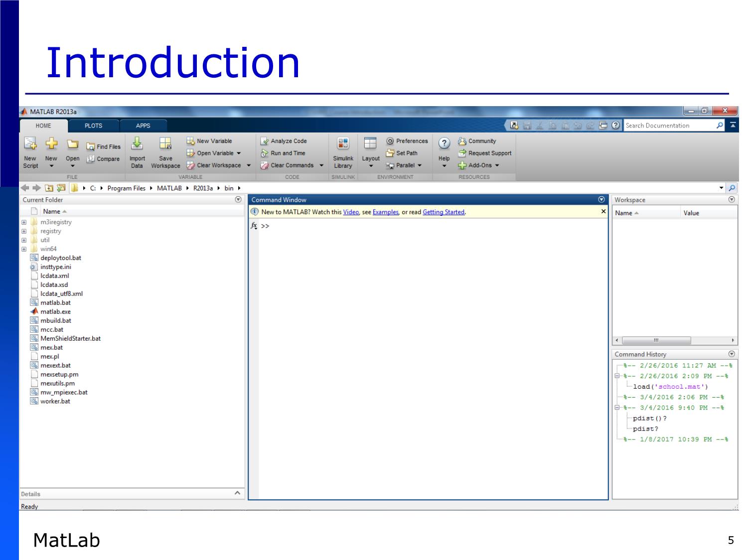Click R2013a in the address path

203,188
